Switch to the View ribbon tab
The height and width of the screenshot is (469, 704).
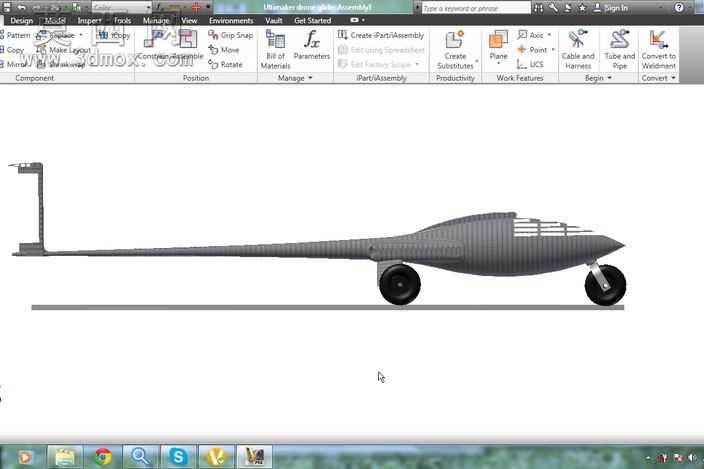coord(189,21)
